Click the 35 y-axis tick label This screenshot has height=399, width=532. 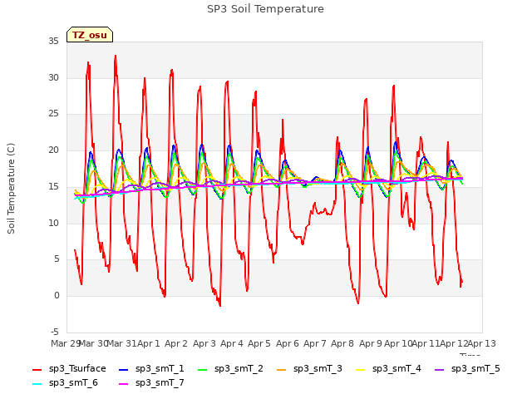[x=53, y=42]
